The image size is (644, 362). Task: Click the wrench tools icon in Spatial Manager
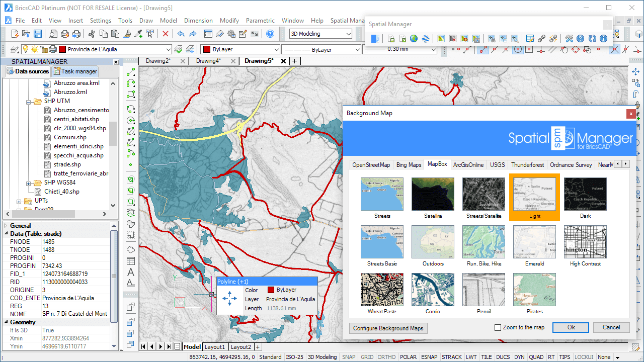tap(569, 38)
